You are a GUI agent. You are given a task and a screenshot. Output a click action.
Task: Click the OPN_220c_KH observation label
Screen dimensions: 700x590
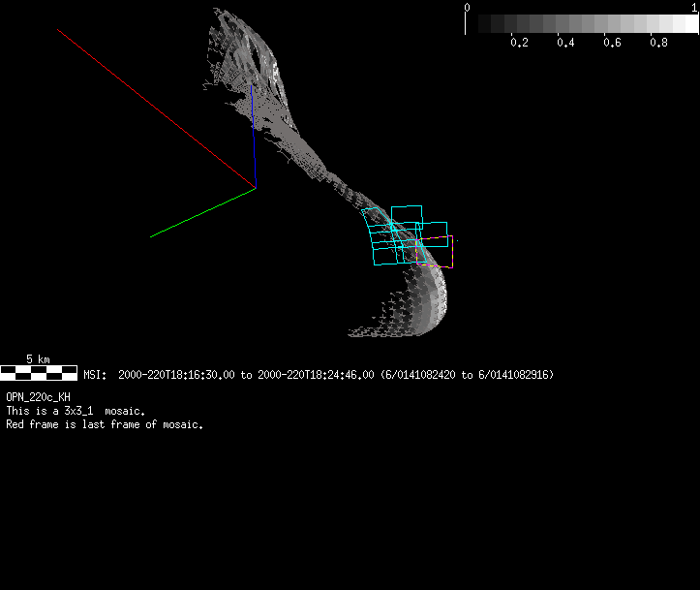tap(38, 397)
